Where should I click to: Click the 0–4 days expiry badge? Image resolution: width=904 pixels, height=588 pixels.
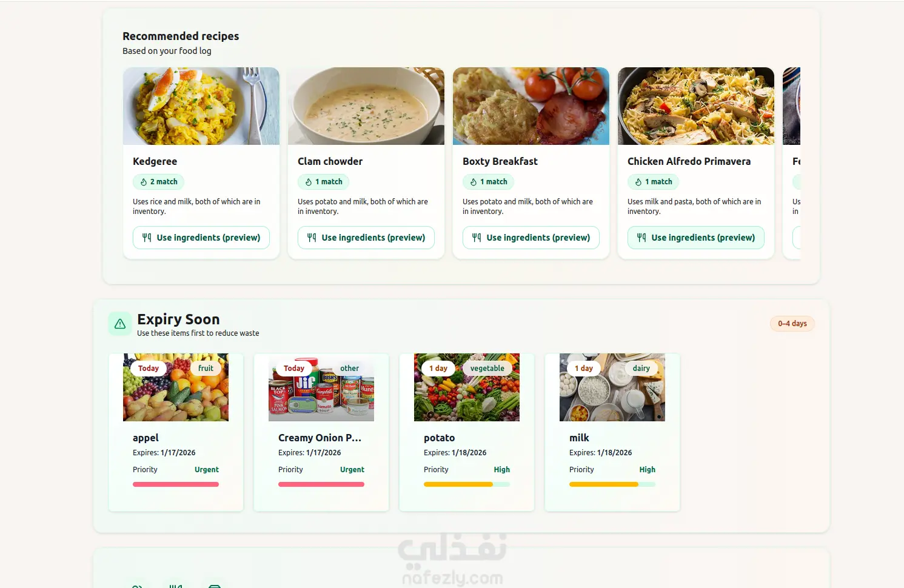[x=792, y=324]
